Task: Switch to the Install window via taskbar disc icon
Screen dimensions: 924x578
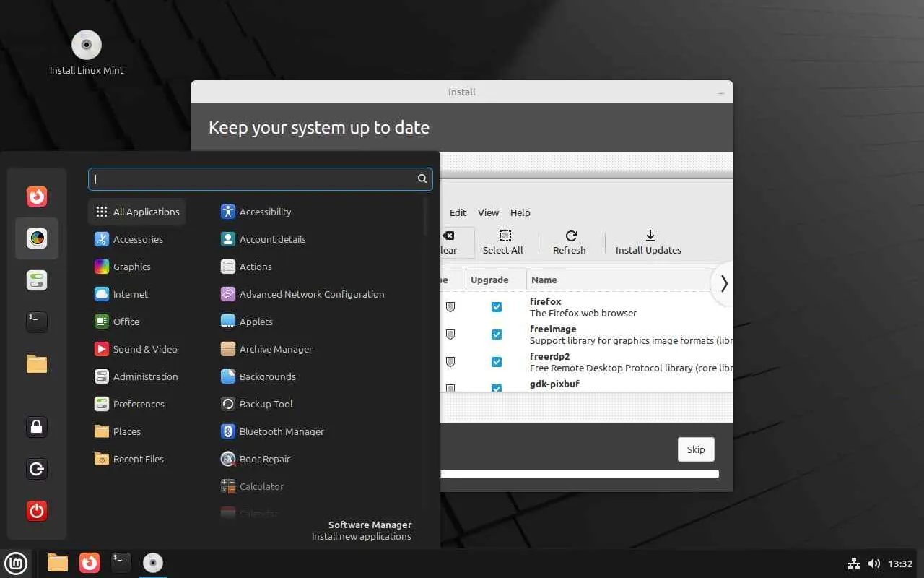Action: click(153, 563)
